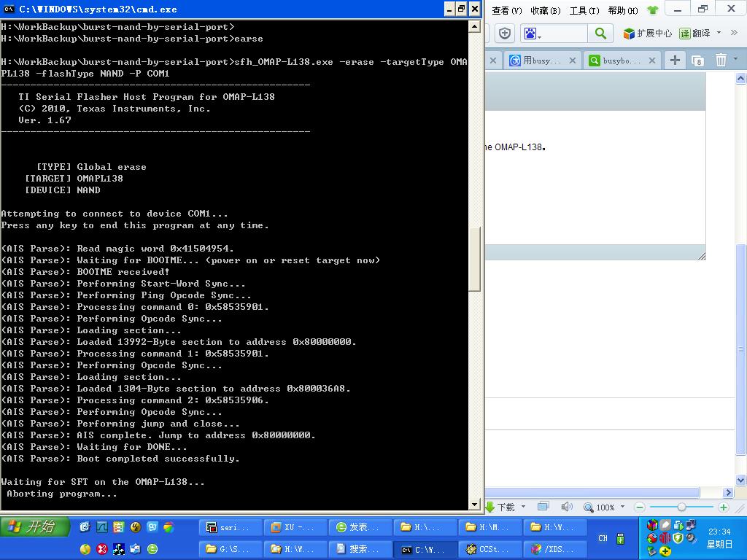Open the 开始 Start menu
This screenshot has width=747, height=560.
pos(35,526)
